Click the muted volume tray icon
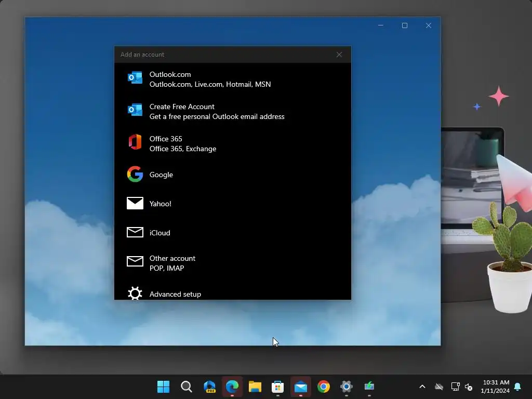The height and width of the screenshot is (399, 532). pyautogui.click(x=469, y=387)
